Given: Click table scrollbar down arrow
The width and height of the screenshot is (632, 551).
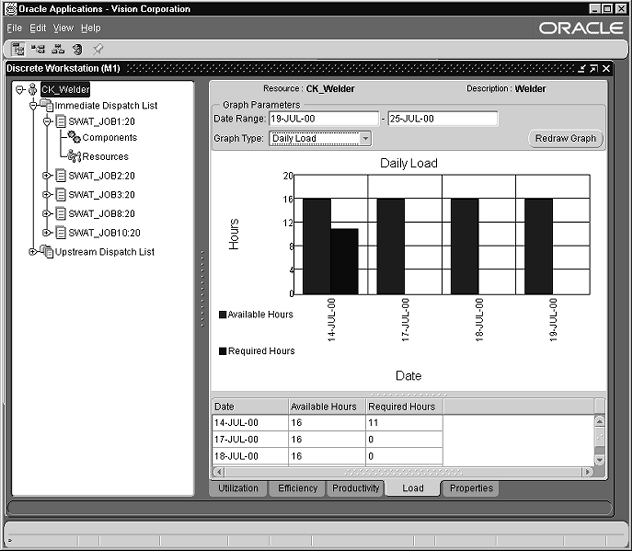Looking at the screenshot, I should [x=599, y=460].
